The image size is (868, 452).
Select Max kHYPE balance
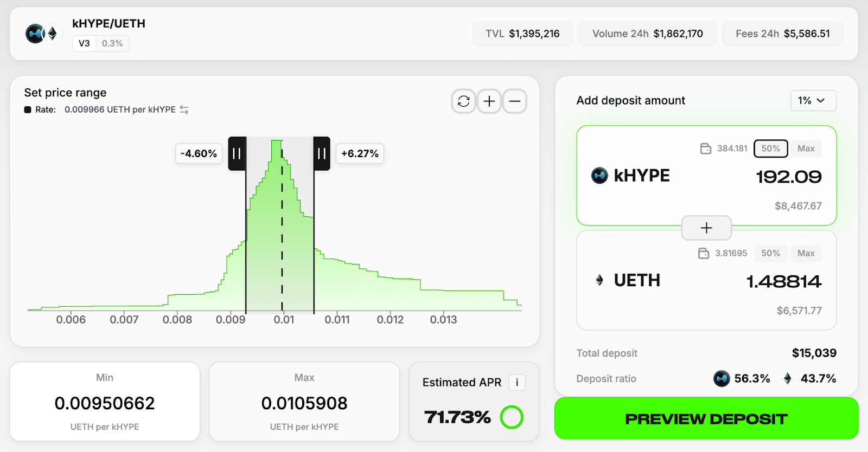coord(806,148)
